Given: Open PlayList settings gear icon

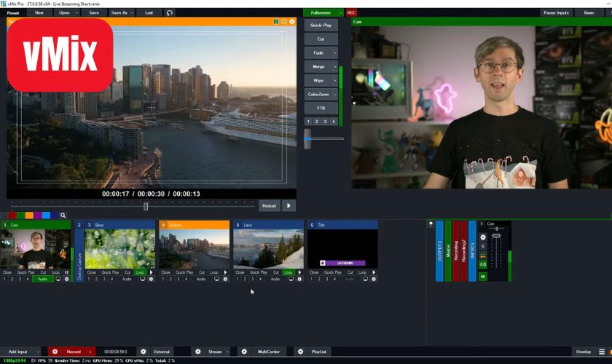Looking at the screenshot, I should [300, 352].
